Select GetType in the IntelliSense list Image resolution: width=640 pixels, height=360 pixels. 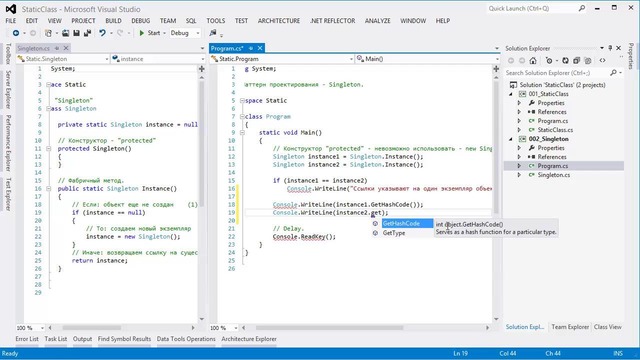[394, 233]
